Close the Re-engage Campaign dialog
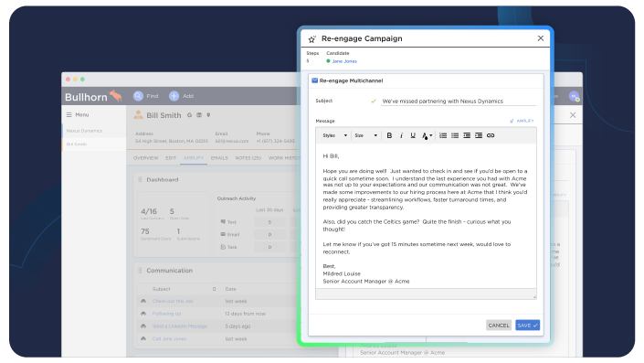The image size is (644, 363). point(541,38)
